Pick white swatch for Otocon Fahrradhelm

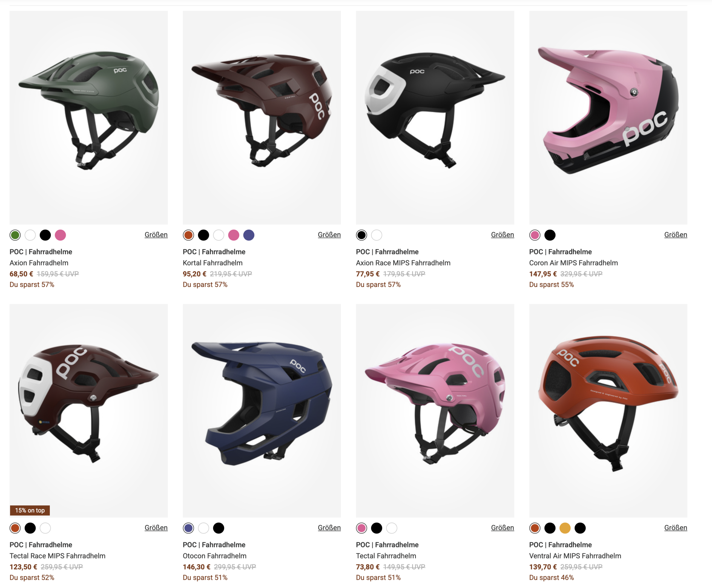click(203, 528)
